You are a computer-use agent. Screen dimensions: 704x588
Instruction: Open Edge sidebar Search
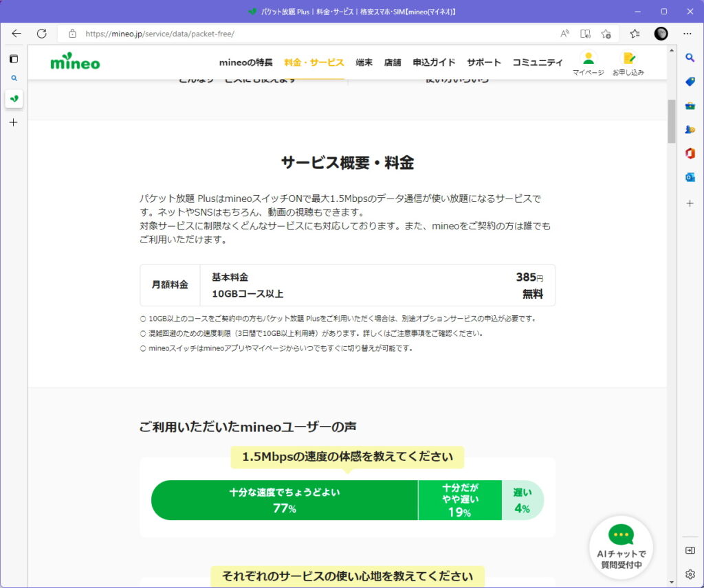pos(690,58)
